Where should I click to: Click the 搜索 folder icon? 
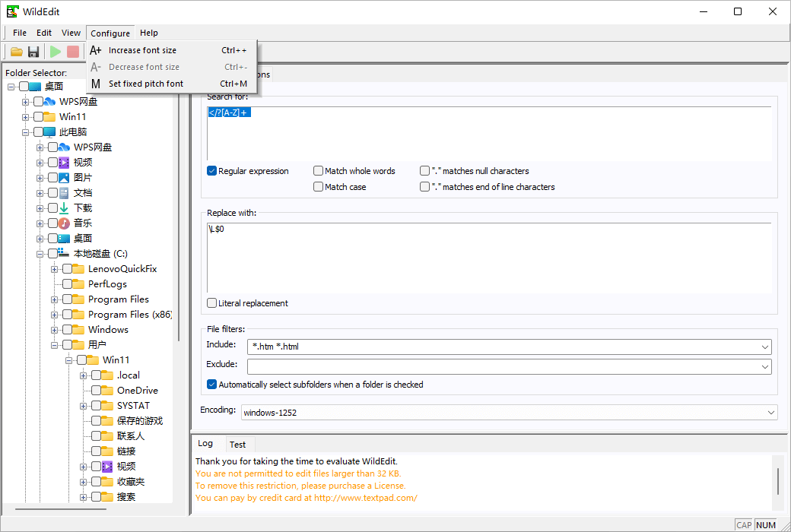tap(107, 497)
